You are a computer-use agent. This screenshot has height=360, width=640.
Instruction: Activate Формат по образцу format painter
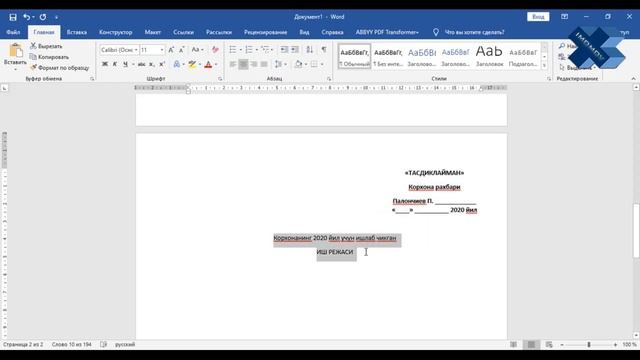click(60, 67)
